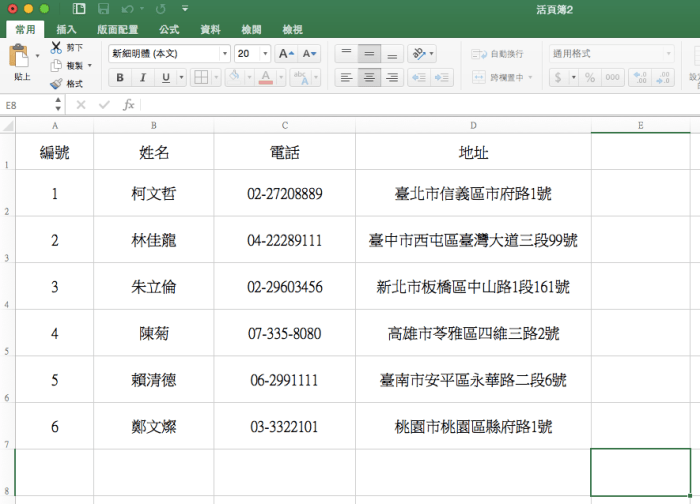This screenshot has height=504, width=700.
Task: Toggle Underline formatting
Action: pos(166,78)
